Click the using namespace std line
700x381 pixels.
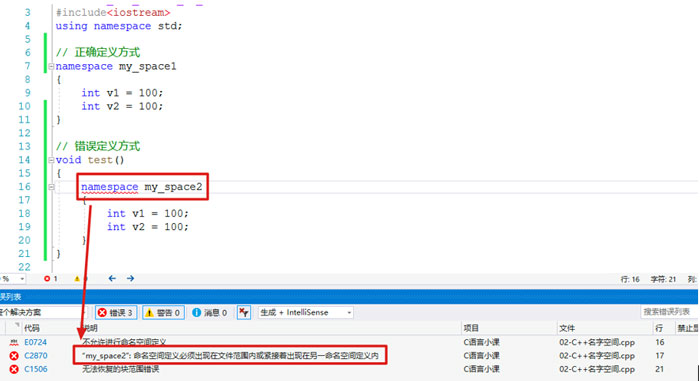click(119, 26)
